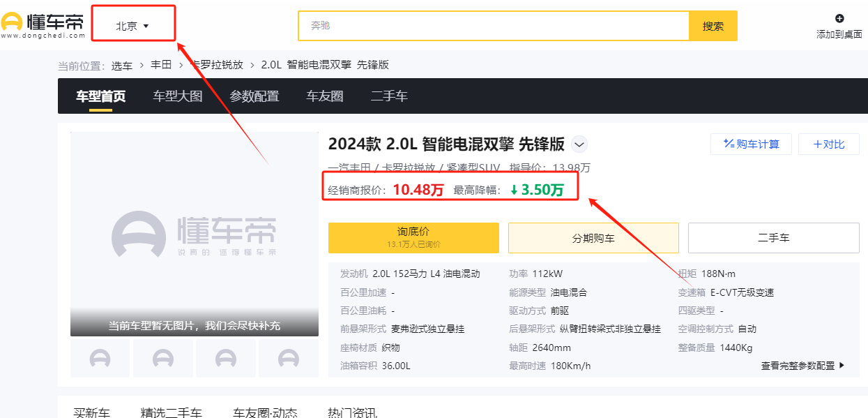
Task: Open the 车型首页 tab
Action: [x=101, y=96]
